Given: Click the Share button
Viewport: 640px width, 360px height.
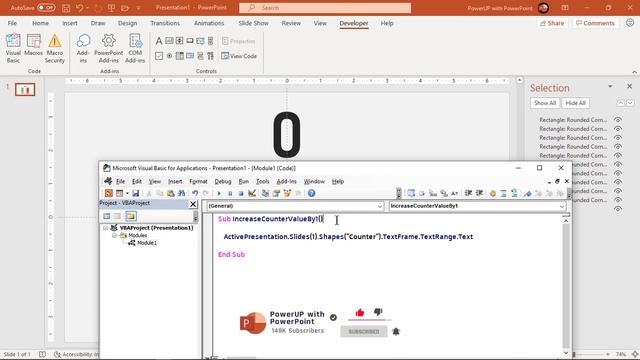Looking at the screenshot, I should [x=552, y=23].
